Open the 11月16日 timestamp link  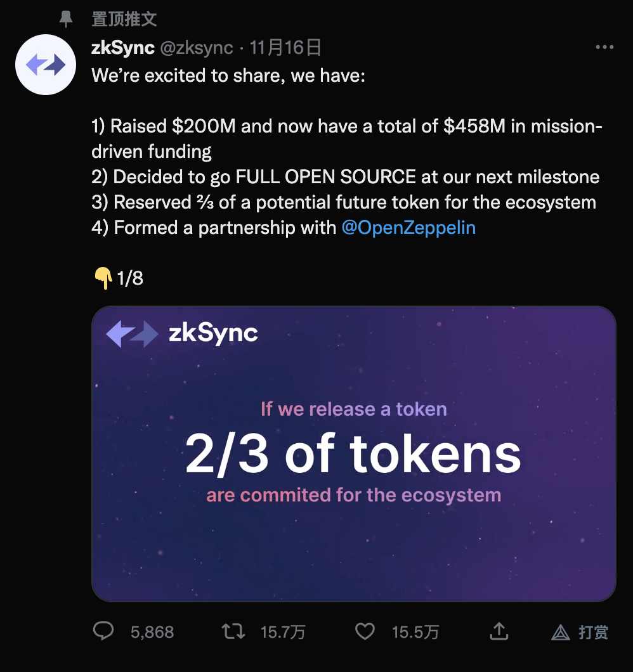(x=285, y=48)
